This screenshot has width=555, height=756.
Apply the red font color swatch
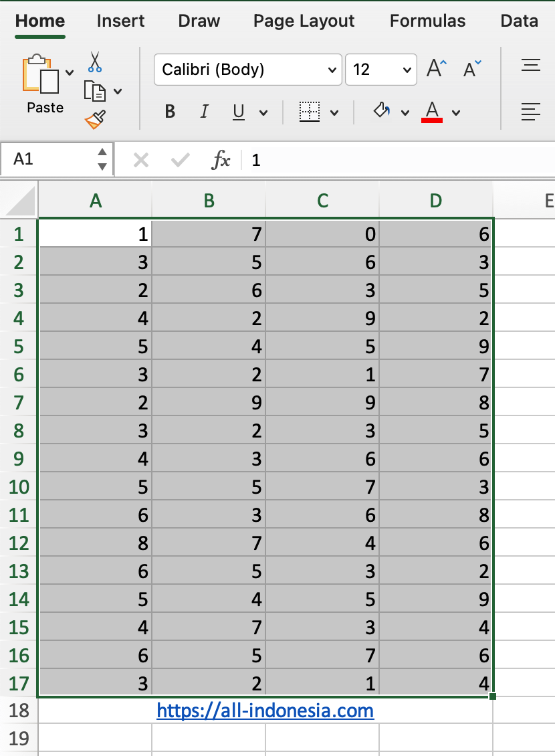[x=432, y=111]
